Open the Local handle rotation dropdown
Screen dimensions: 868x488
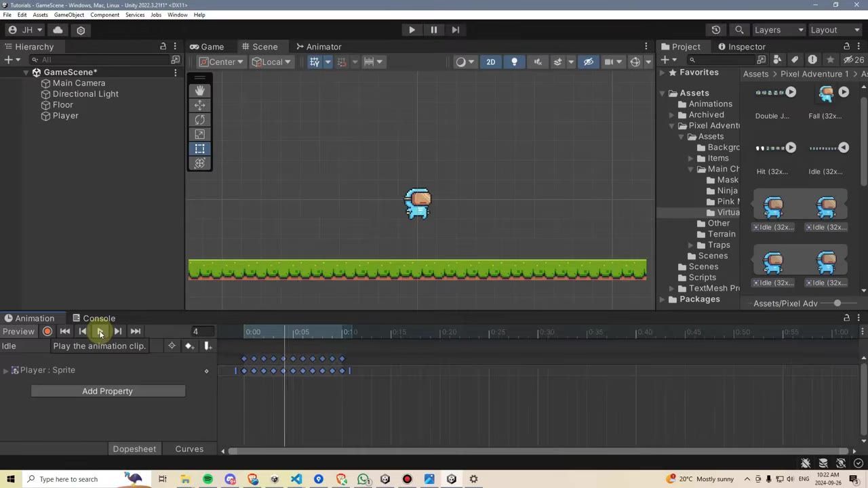pos(271,62)
